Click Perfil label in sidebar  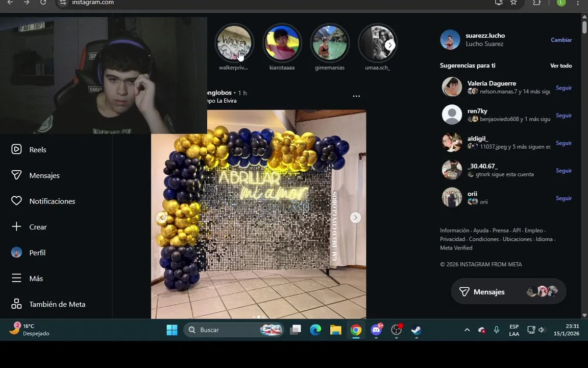pyautogui.click(x=37, y=252)
